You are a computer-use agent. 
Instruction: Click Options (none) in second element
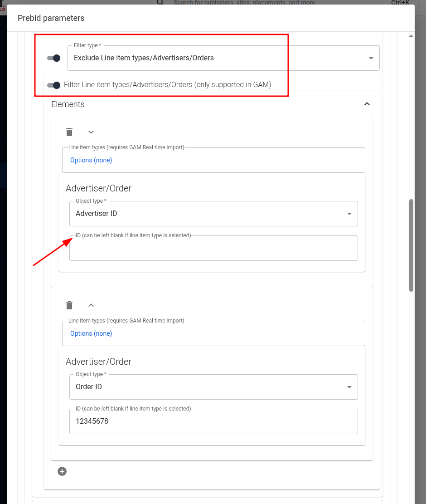[91, 333]
